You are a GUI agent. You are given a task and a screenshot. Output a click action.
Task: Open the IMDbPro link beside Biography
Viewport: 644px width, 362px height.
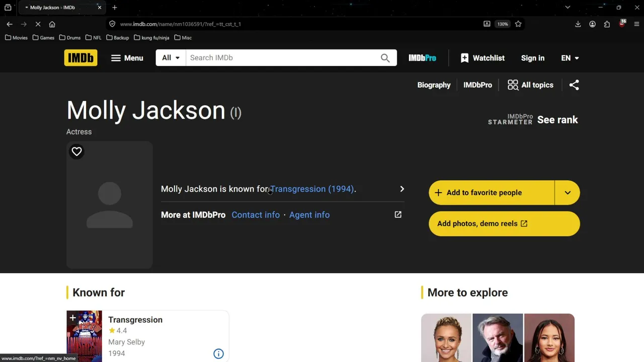pyautogui.click(x=477, y=85)
